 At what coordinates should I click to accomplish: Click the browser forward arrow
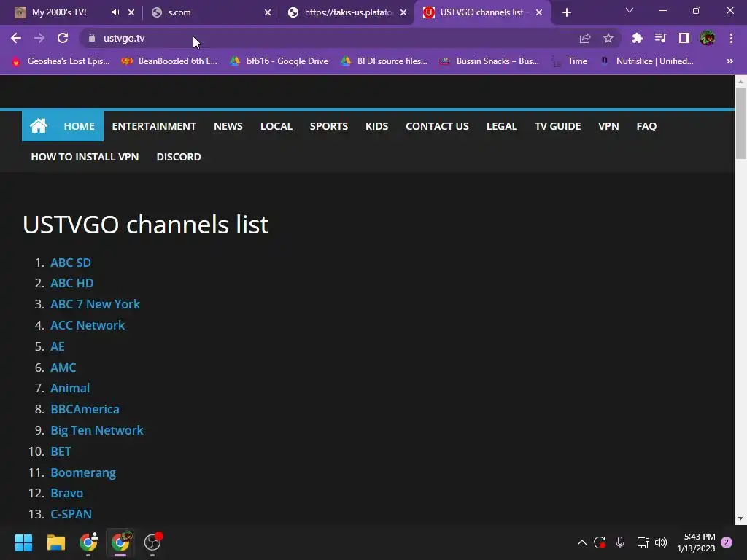coord(39,38)
